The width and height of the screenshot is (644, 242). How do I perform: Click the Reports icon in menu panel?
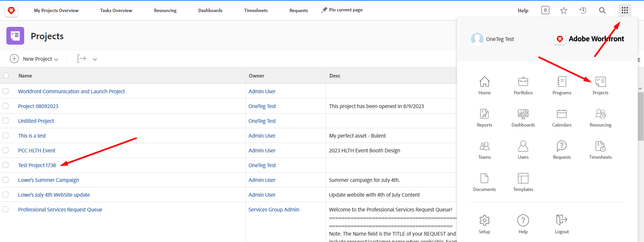coord(484,114)
